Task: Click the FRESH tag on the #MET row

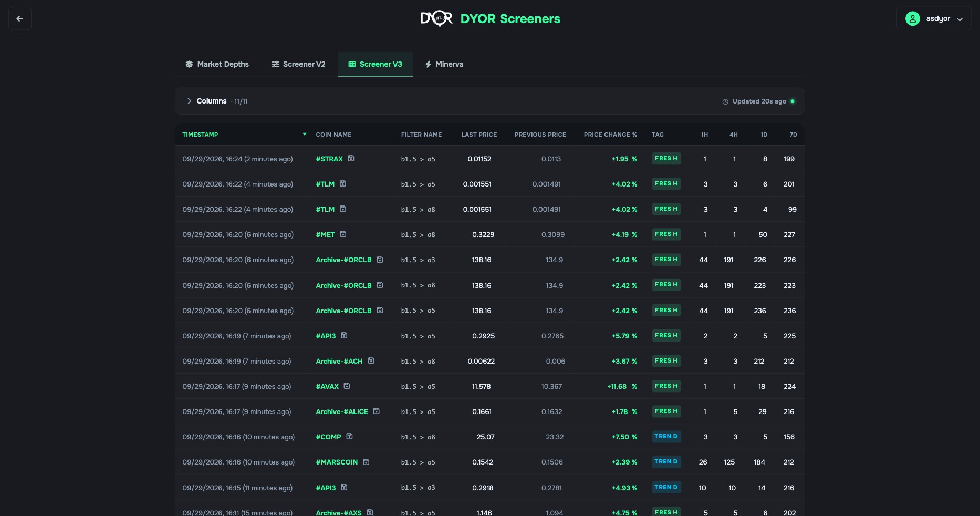Action: pyautogui.click(x=666, y=234)
